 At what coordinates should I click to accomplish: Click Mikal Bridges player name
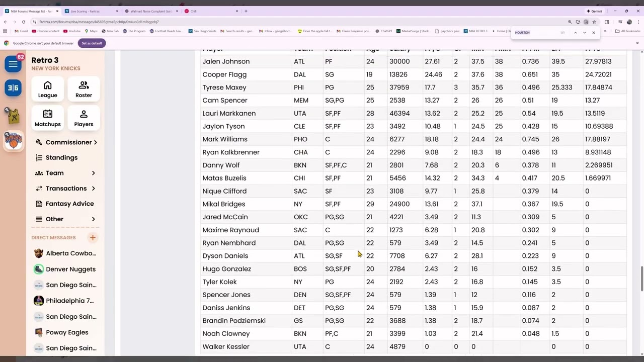[224, 204]
